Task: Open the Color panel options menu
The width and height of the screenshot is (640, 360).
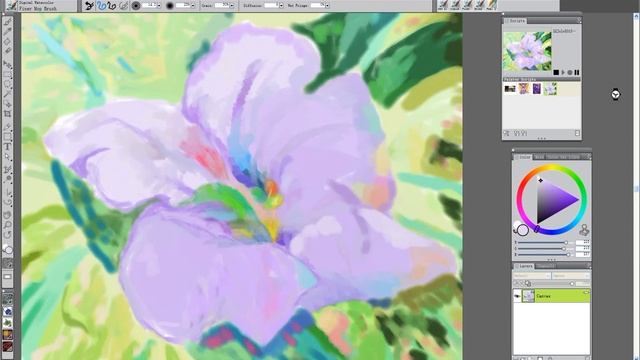Action: point(588,157)
